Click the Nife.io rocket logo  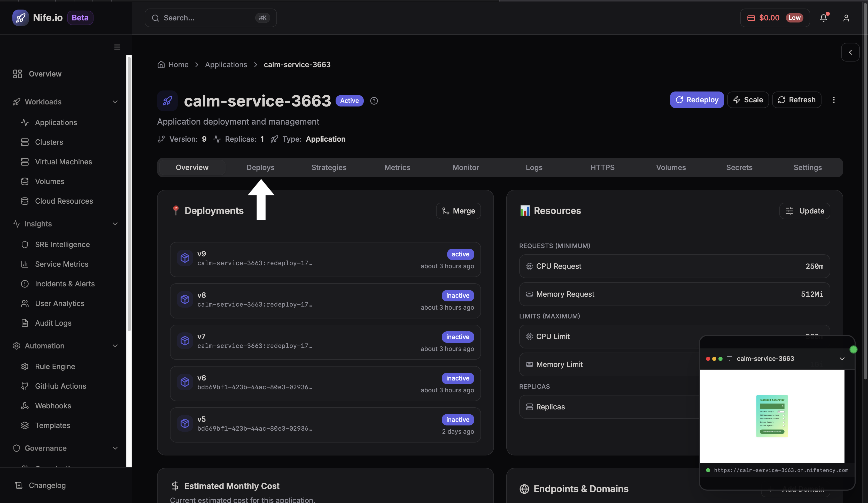21,18
